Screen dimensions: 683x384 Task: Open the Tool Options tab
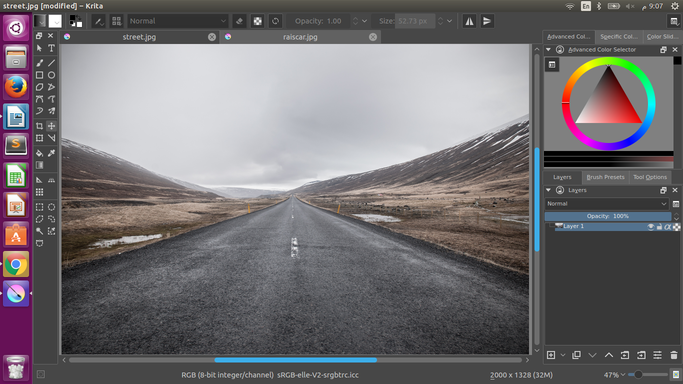(x=650, y=177)
